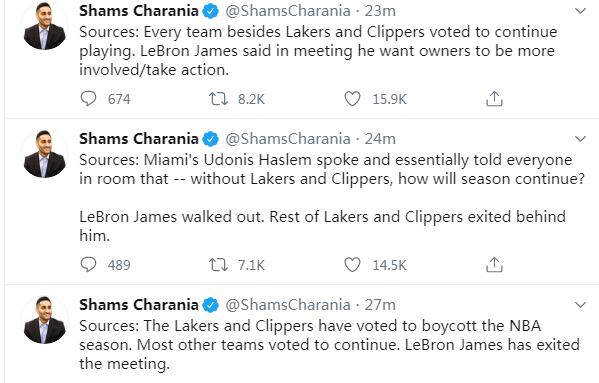
Task: Share the 23m tweet
Action: (494, 99)
